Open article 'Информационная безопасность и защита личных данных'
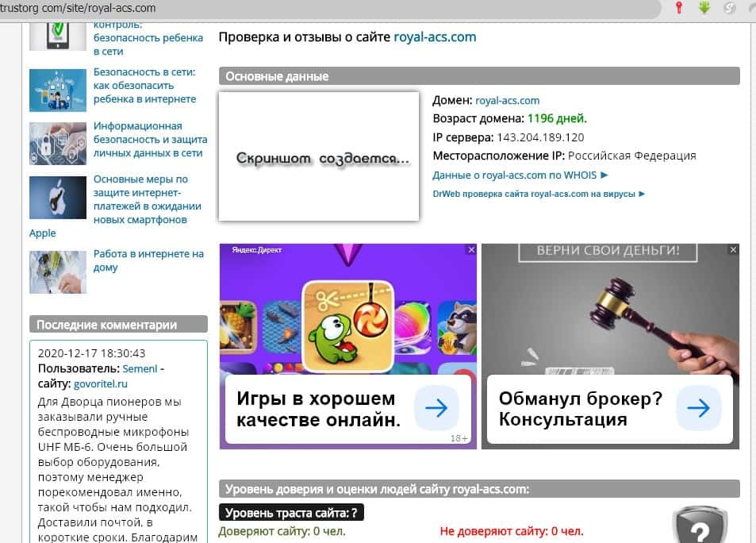The height and width of the screenshot is (543, 756). point(150,140)
